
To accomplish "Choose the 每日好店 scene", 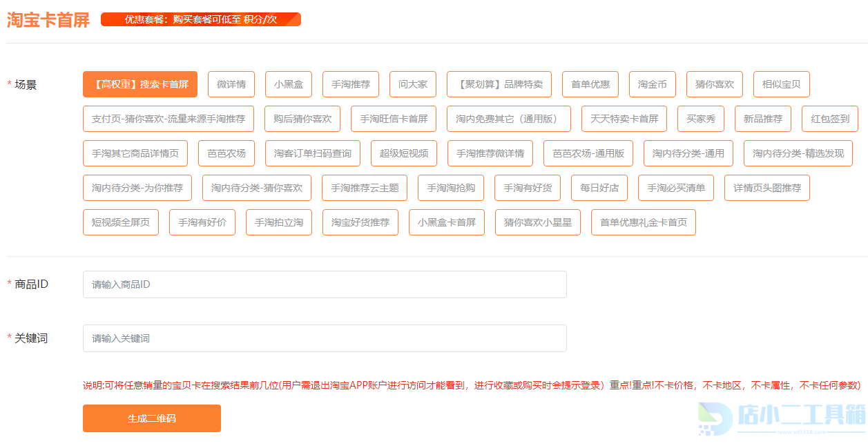I will [x=599, y=188].
